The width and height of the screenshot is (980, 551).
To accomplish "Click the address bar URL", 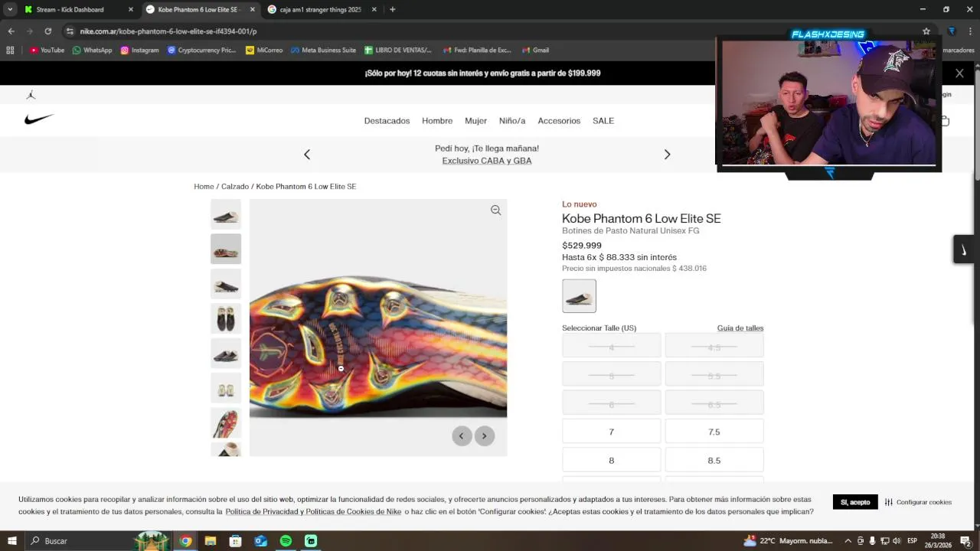I will 168,31.
